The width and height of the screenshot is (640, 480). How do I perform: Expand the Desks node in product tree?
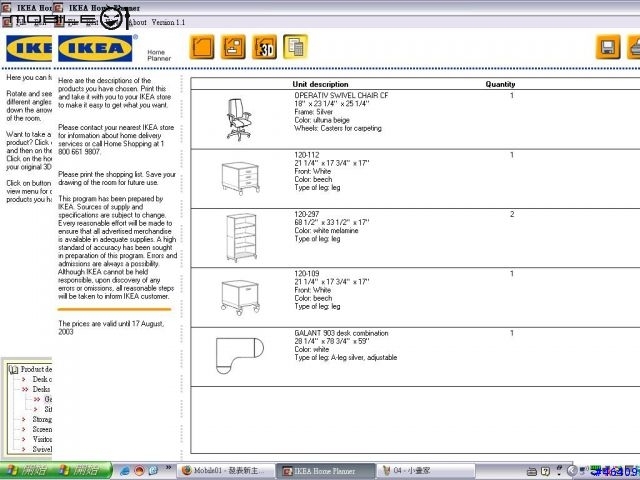pyautogui.click(x=25, y=389)
